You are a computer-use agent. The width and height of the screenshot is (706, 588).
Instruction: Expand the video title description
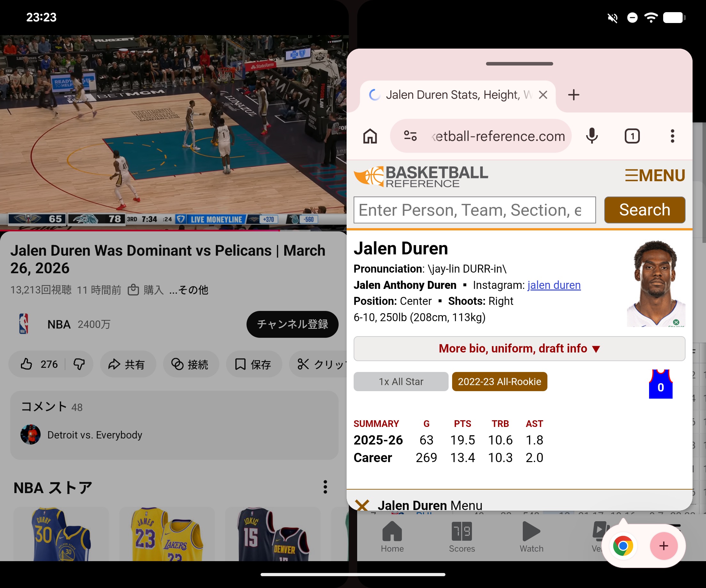tap(168, 259)
